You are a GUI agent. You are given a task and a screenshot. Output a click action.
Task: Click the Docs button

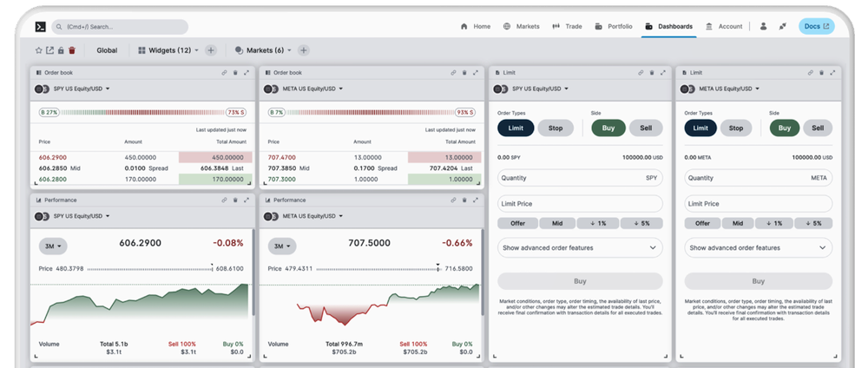[816, 27]
